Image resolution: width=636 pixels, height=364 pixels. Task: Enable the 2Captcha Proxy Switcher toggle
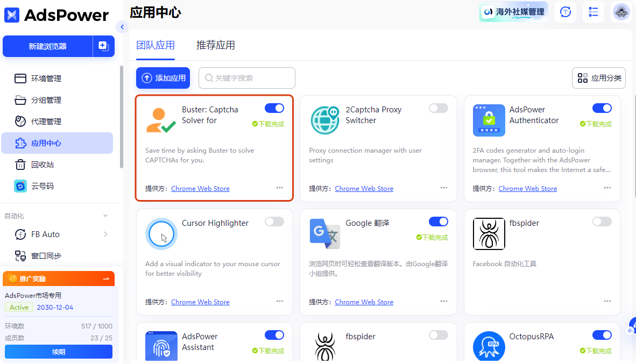(438, 108)
